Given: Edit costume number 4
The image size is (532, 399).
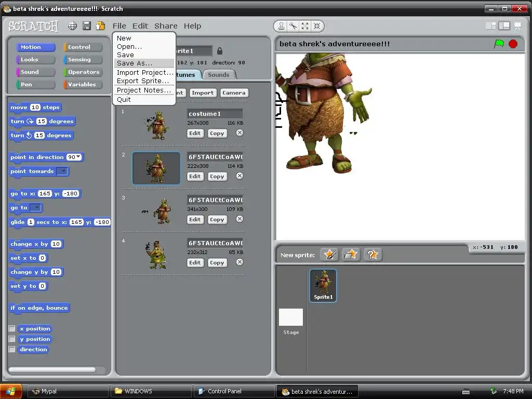Looking at the screenshot, I should pos(195,262).
